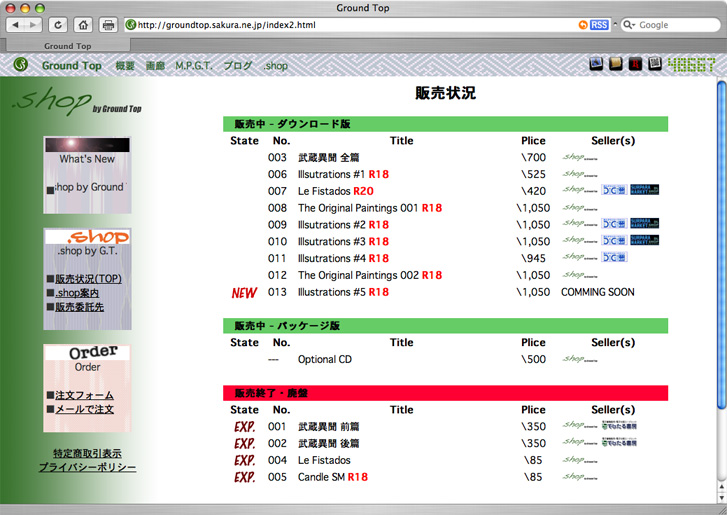
Task: Click title Illustrations #5 R18
Action: 343,292
